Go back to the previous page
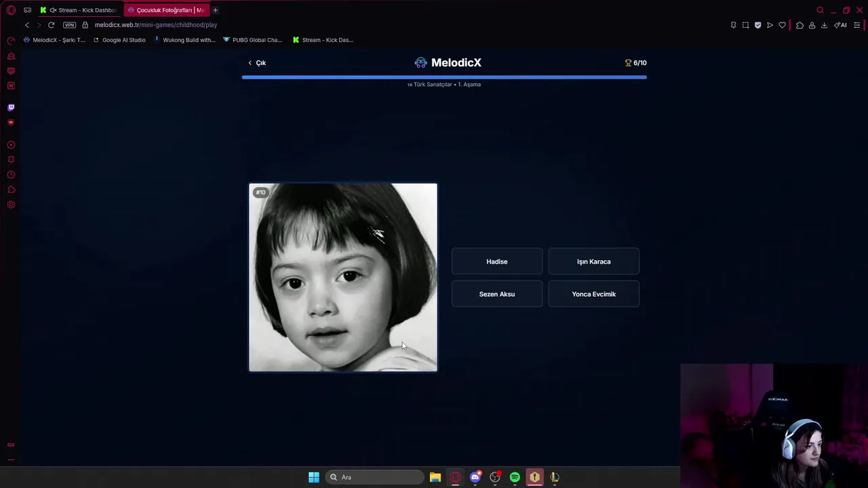This screenshot has height=488, width=868. (27, 25)
